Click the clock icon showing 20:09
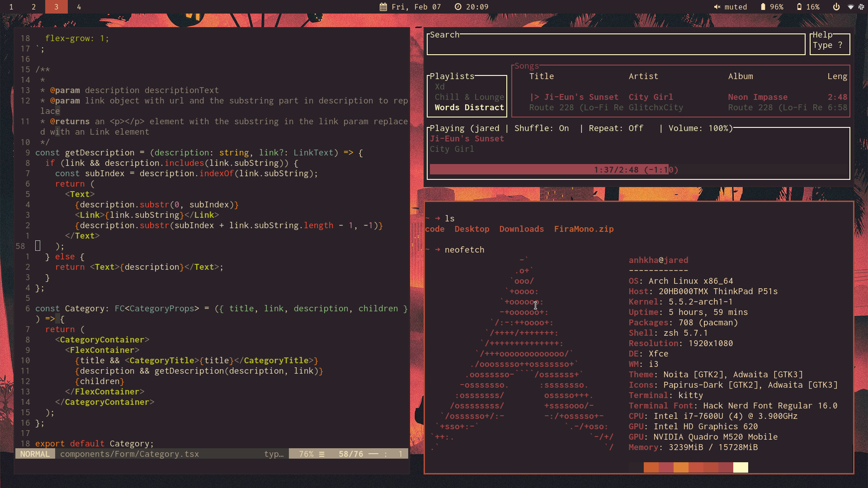The image size is (868, 488). pyautogui.click(x=458, y=7)
